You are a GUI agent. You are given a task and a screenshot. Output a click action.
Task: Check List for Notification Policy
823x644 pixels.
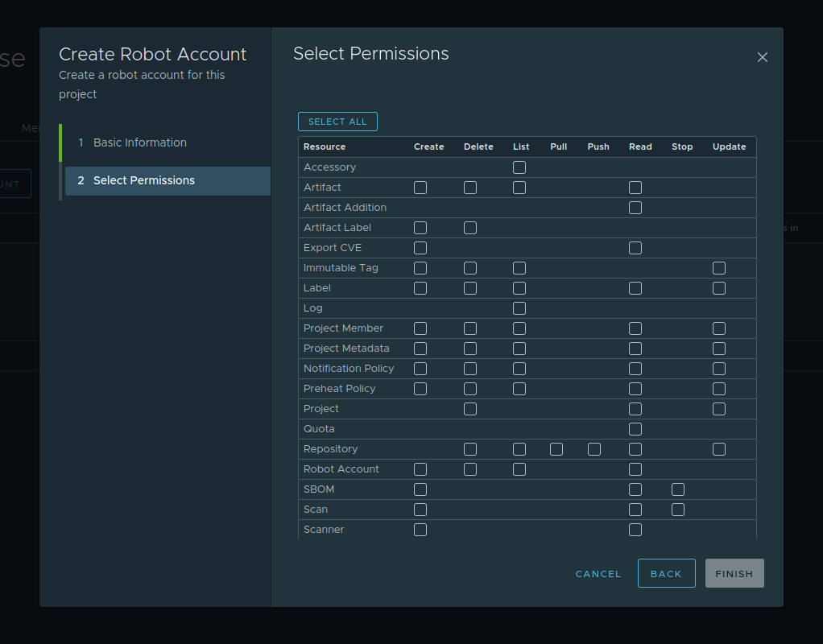519,369
